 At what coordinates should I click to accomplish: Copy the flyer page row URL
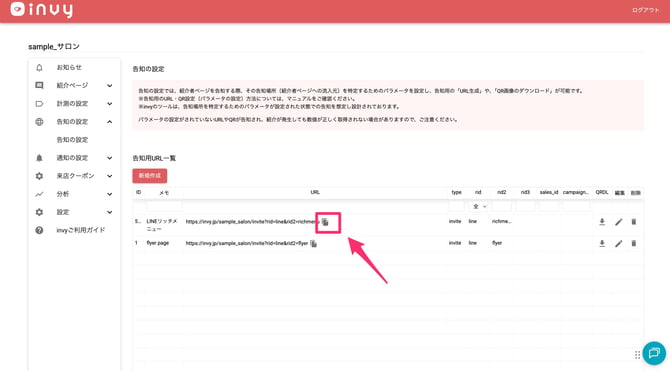coord(313,243)
